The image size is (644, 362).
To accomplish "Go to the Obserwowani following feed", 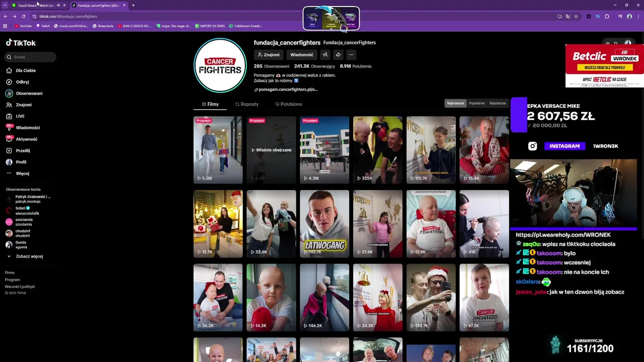I will point(29,94).
